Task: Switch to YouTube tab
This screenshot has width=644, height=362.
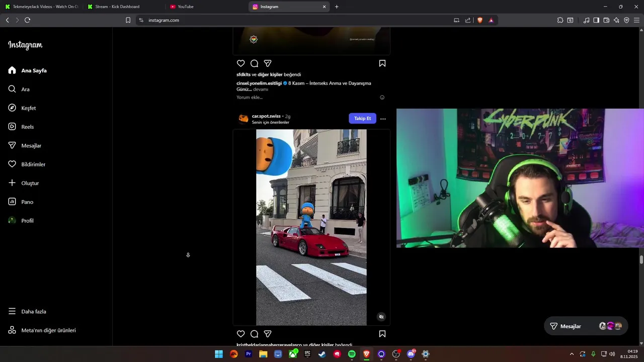Action: [x=206, y=7]
